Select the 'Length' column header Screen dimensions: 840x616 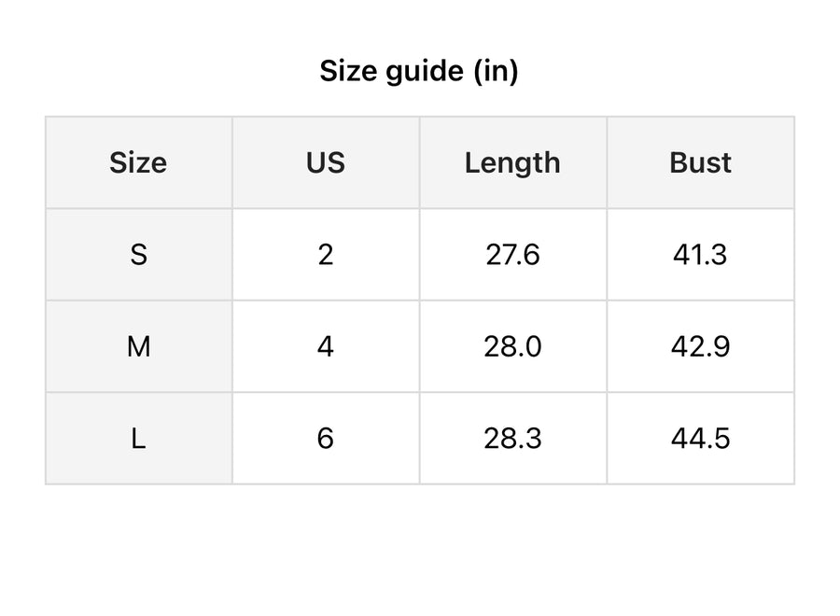click(512, 162)
